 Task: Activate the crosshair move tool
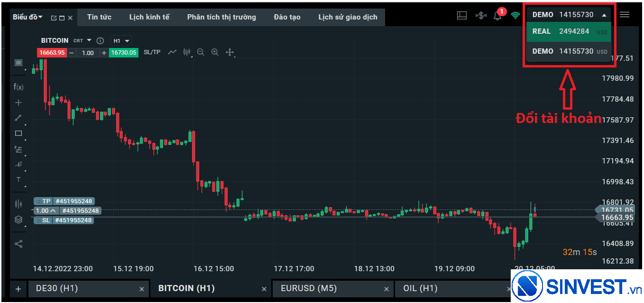(230, 52)
